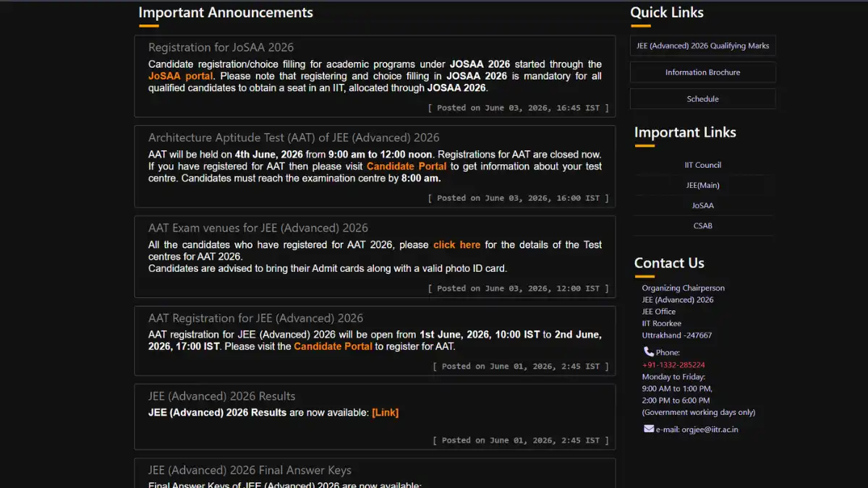Follow the orange 'click here' link for AAT test centres
The width and height of the screenshot is (868, 488).
457,245
